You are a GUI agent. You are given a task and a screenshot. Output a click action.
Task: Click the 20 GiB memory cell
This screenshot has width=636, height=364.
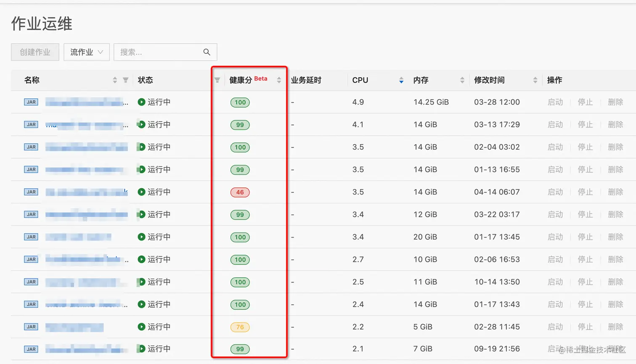(x=425, y=237)
